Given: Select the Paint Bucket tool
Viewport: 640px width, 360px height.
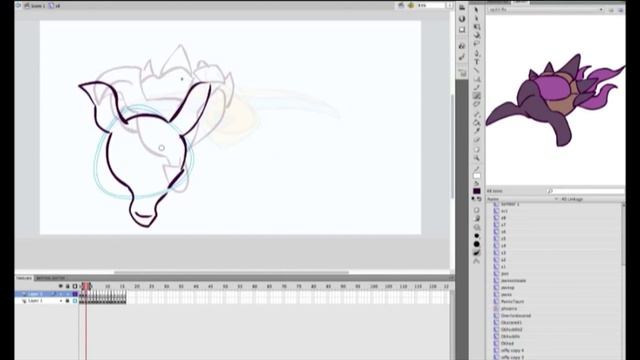Looking at the screenshot, I should point(477,122).
